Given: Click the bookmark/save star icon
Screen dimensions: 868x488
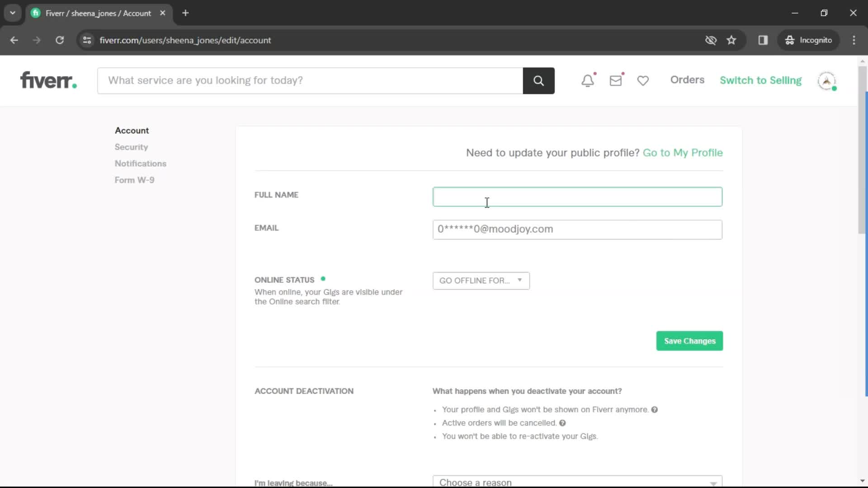Looking at the screenshot, I should point(731,40).
